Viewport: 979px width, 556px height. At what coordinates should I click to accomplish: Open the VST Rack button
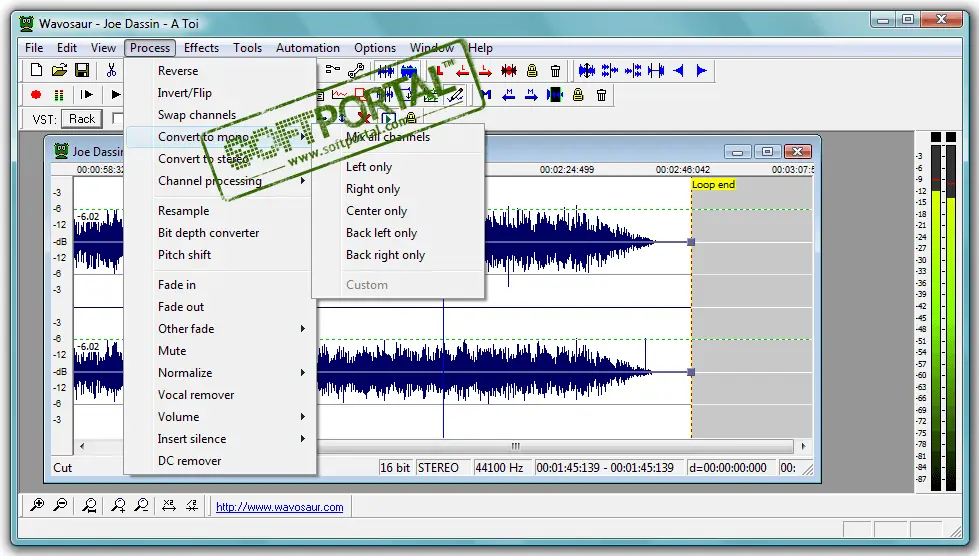(82, 119)
